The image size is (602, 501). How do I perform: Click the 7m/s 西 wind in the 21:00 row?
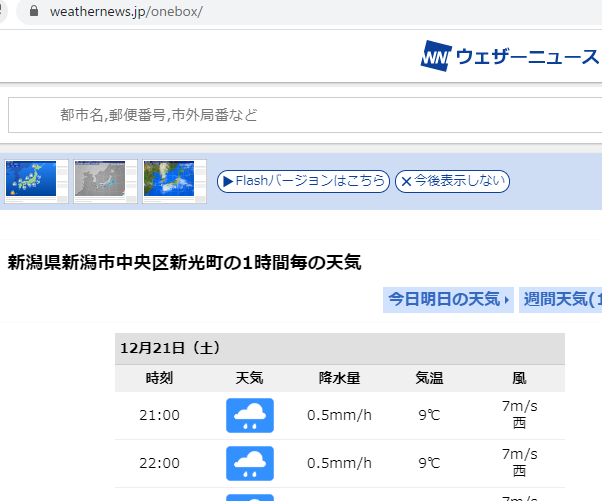(519, 415)
